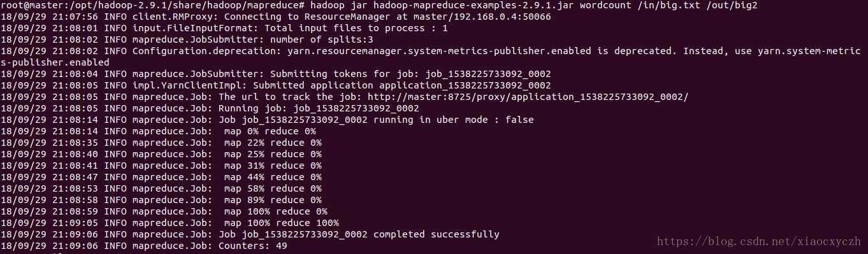Click the 'map 58% reduce 0%' line
Viewport: 868px width, 254px height.
pos(161,188)
